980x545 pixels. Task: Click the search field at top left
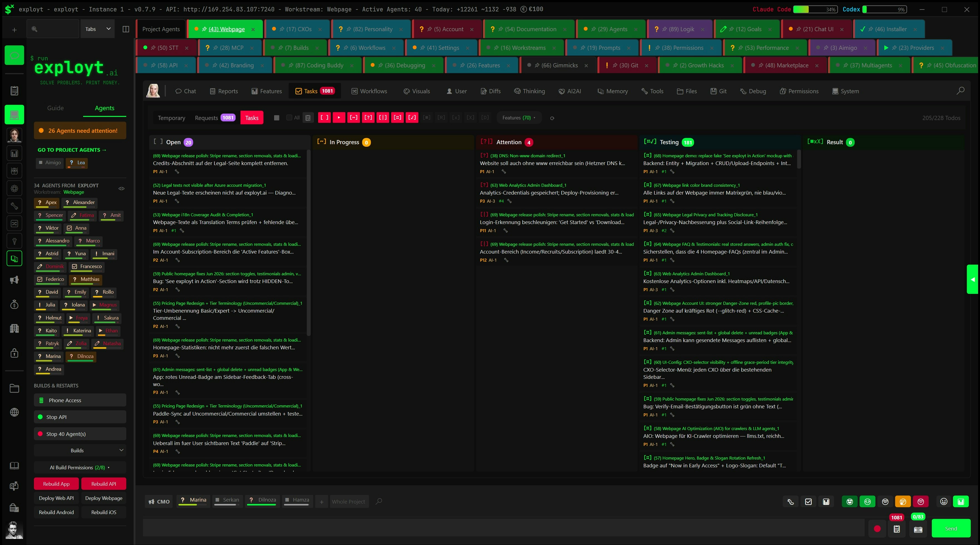coord(53,29)
